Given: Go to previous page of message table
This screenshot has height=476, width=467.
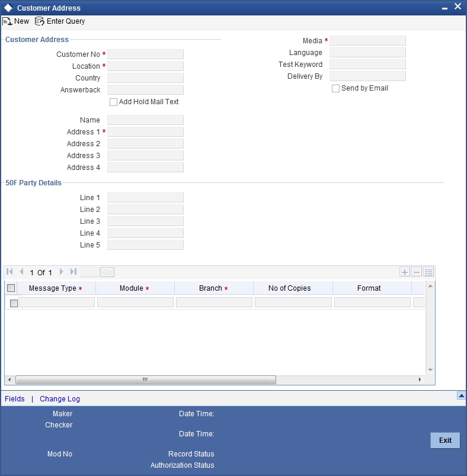Looking at the screenshot, I should pyautogui.click(x=21, y=272).
